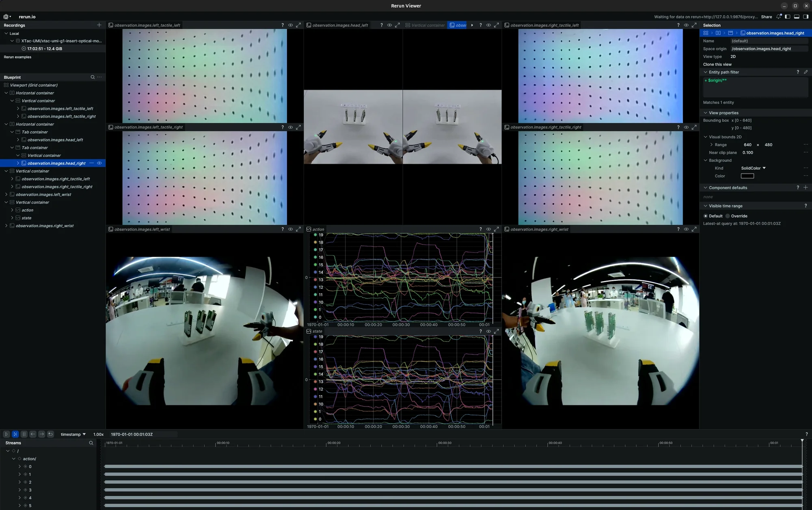Toggle visibility of right_tactile_left view

click(x=686, y=25)
